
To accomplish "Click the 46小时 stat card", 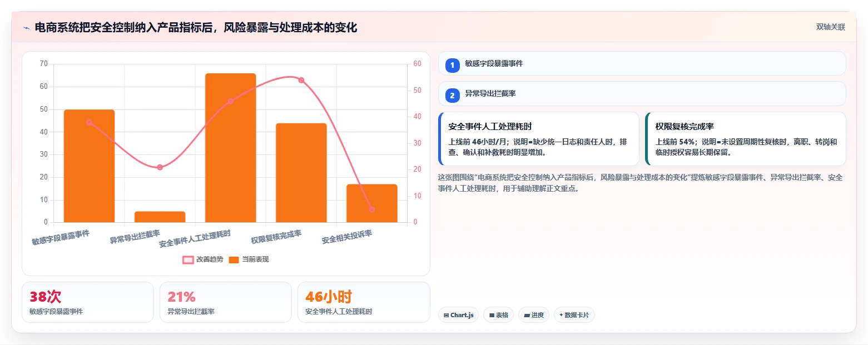I will tap(364, 302).
